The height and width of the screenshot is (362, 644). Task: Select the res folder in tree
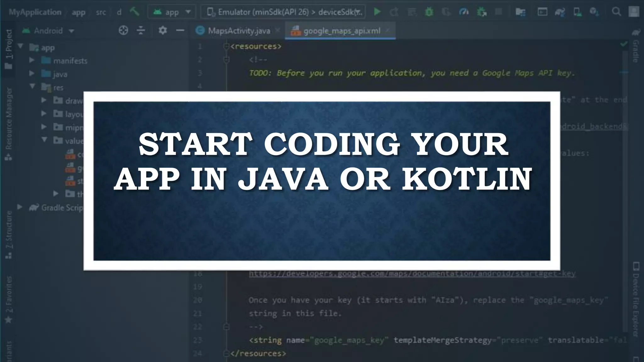coord(53,88)
